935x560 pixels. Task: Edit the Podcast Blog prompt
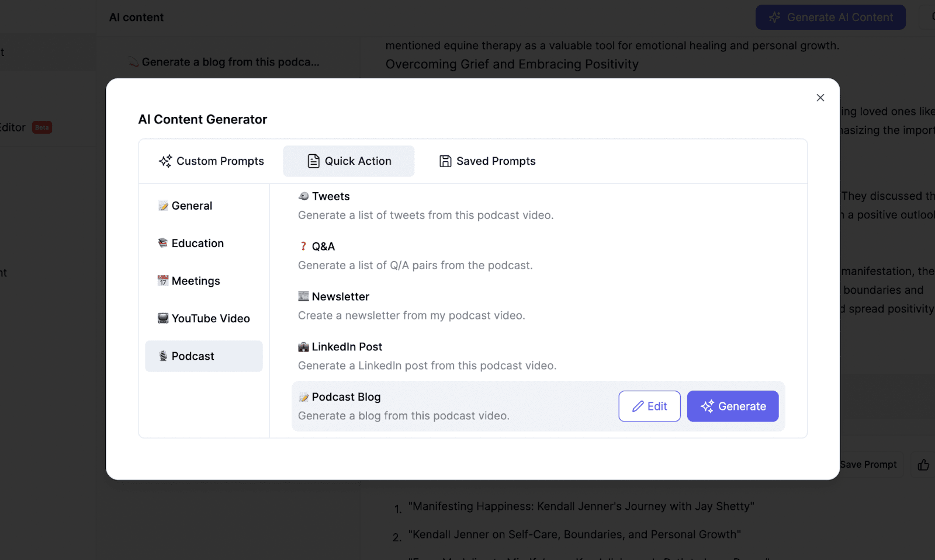[x=649, y=406]
